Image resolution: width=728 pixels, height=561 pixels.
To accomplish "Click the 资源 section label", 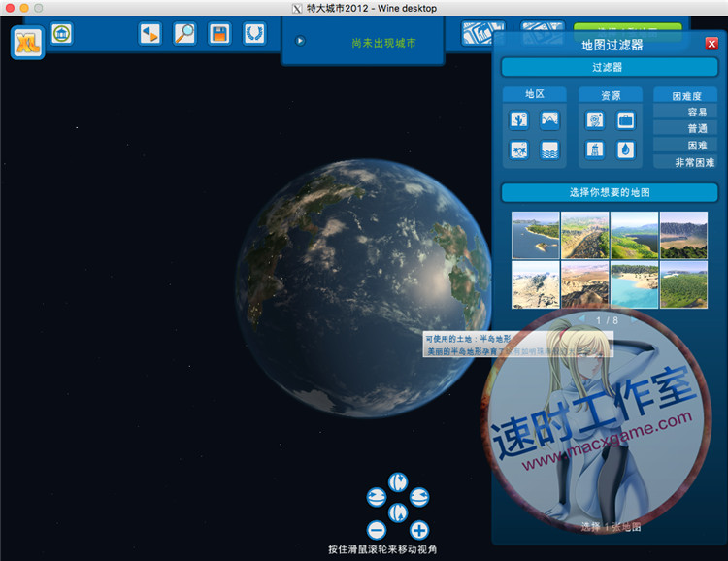I will (611, 95).
